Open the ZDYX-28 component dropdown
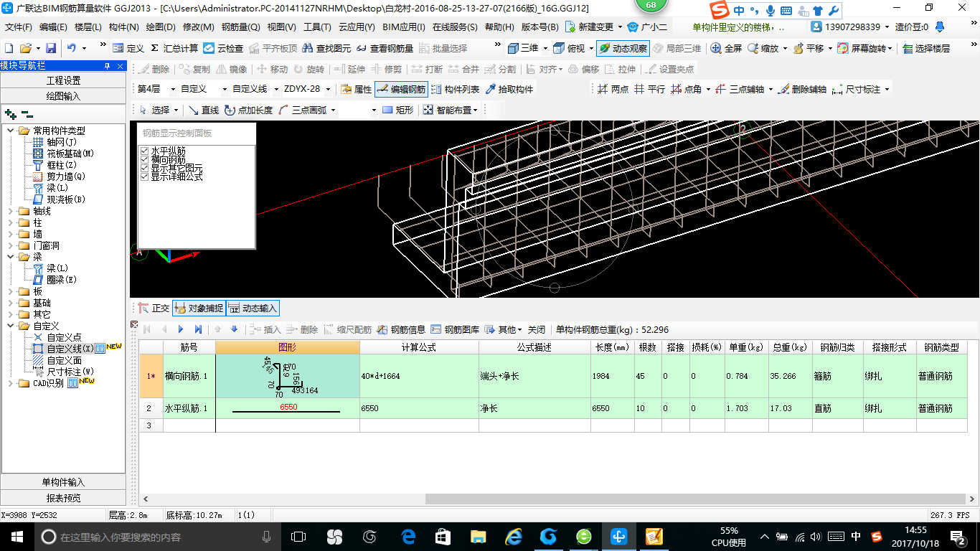This screenshot has height=551, width=980. (329, 90)
